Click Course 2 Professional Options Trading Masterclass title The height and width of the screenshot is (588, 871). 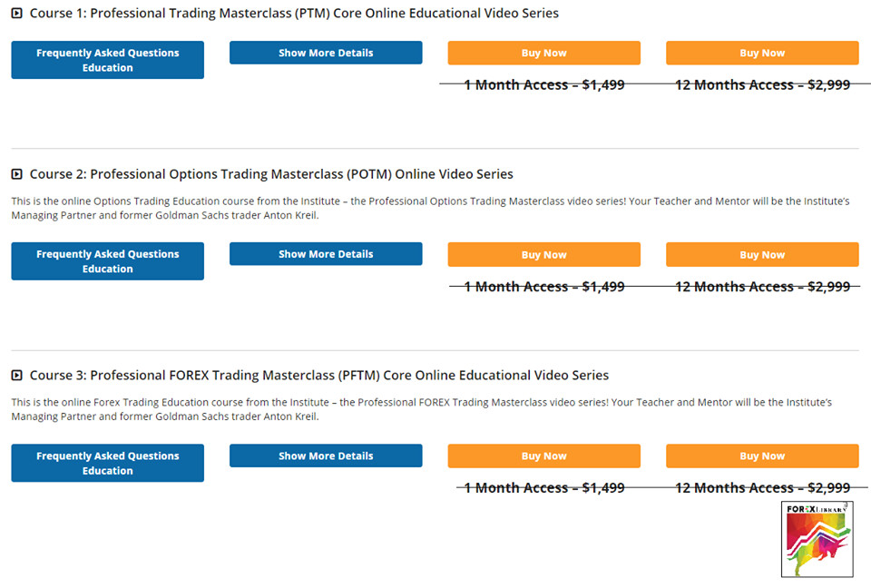coord(271,174)
